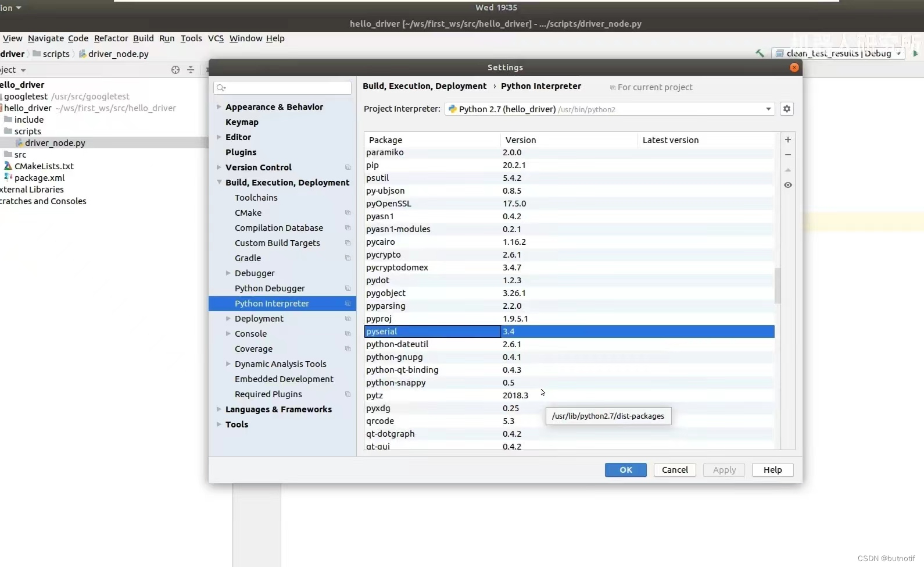Select the pyserial package row
This screenshot has height=567, width=924.
(x=570, y=331)
